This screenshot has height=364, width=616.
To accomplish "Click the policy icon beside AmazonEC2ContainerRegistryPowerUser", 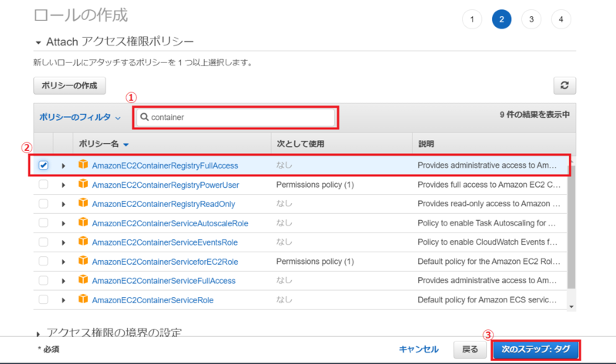I will point(83,183).
